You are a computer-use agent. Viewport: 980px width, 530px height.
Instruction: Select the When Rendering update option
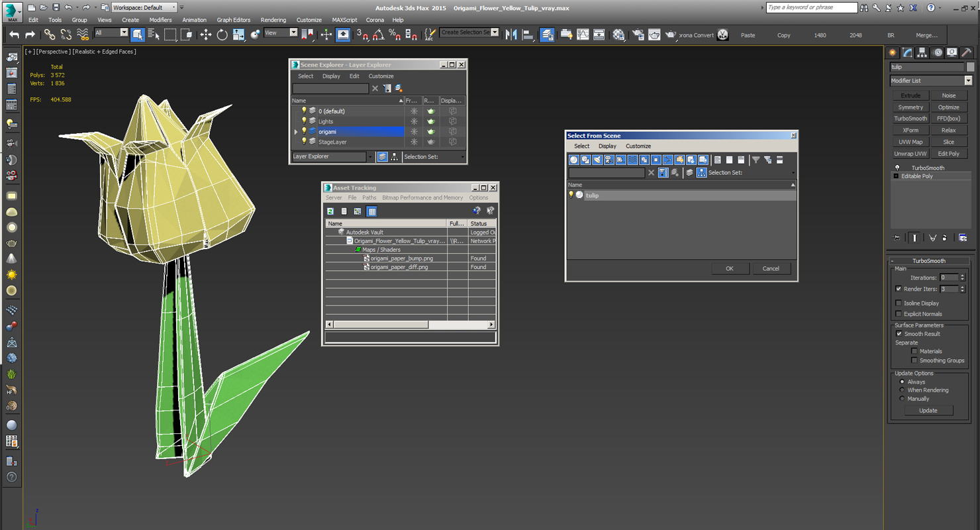tap(902, 390)
